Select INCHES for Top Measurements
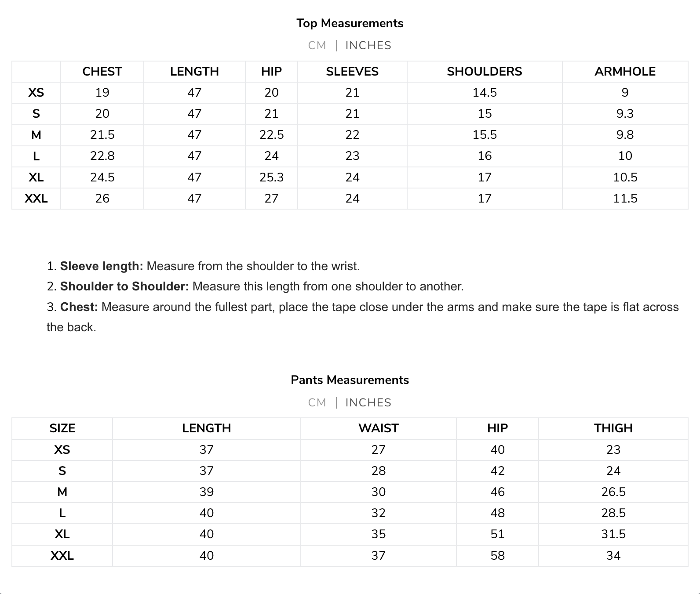This screenshot has height=594, width=700. (x=368, y=45)
